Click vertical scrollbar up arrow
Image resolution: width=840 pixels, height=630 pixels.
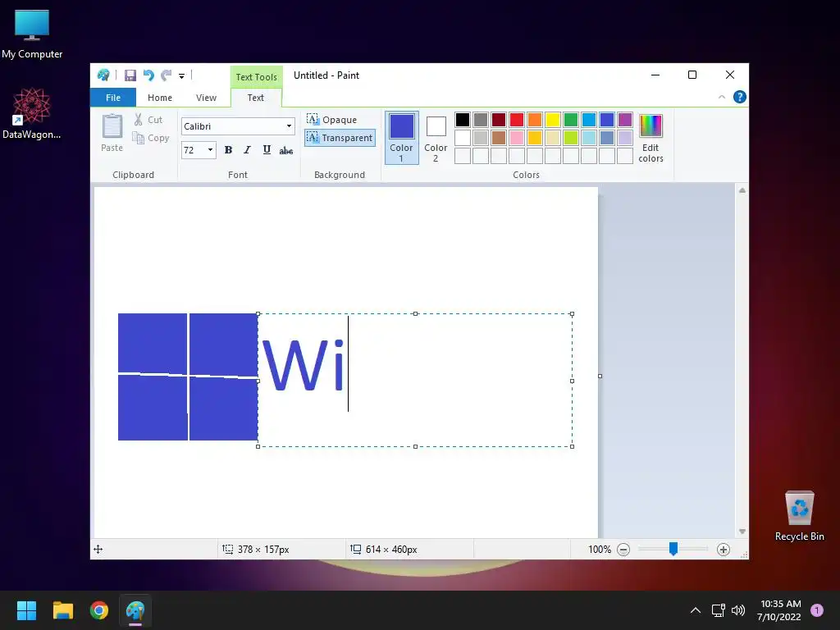pos(742,190)
